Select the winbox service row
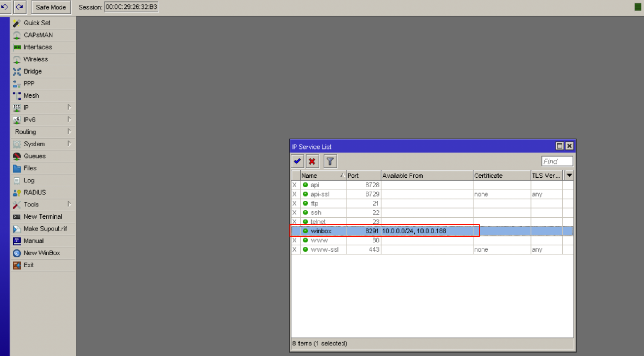This screenshot has width=644, height=356. (432, 231)
